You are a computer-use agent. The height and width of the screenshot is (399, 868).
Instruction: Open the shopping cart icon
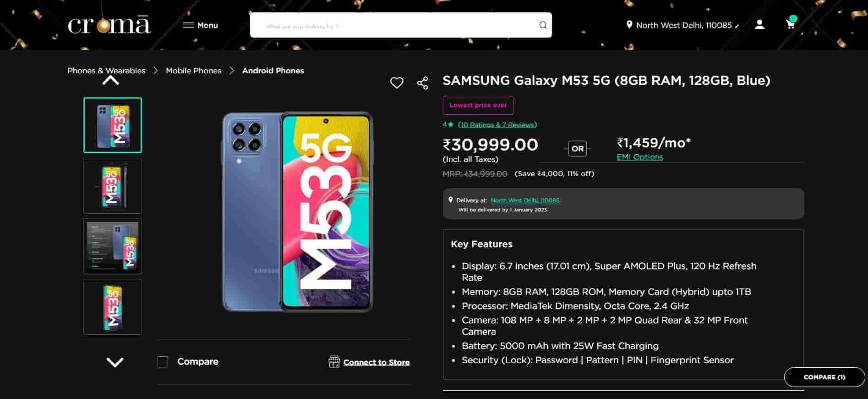[x=791, y=24]
